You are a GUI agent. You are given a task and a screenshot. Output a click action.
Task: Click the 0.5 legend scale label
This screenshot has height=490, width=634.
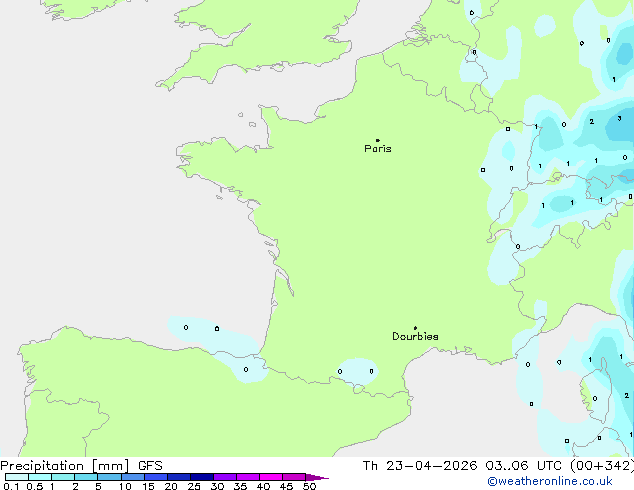point(35,486)
